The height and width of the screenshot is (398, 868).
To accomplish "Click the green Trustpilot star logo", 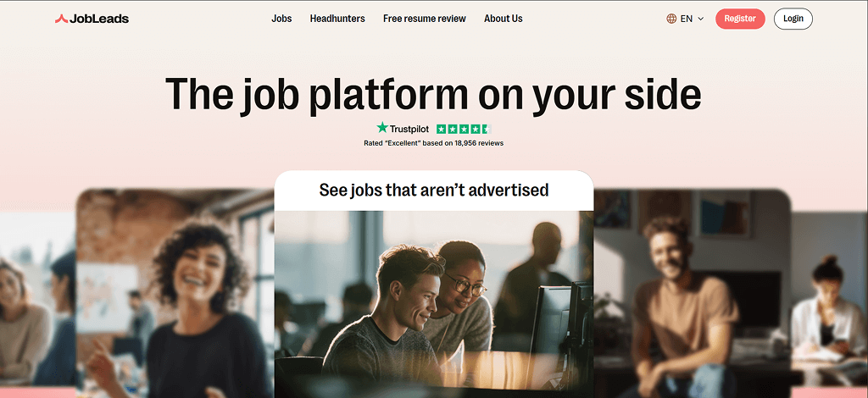I will point(382,128).
